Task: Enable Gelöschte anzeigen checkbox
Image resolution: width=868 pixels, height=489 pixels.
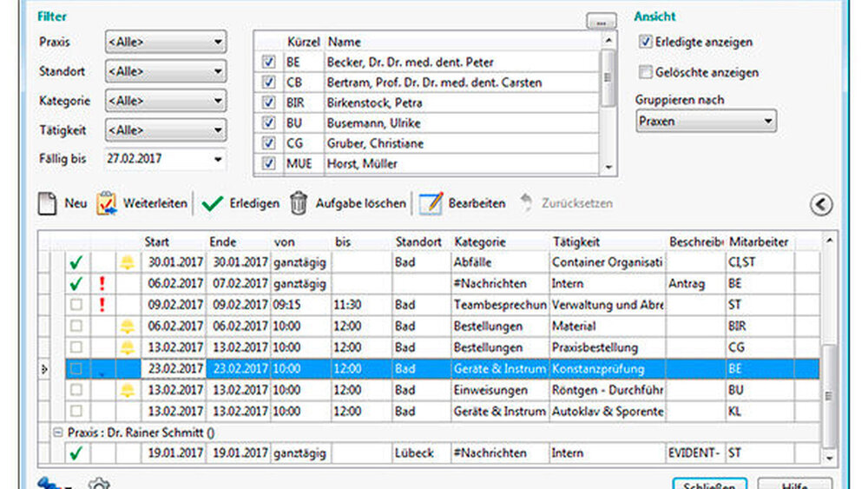Action: (x=646, y=72)
